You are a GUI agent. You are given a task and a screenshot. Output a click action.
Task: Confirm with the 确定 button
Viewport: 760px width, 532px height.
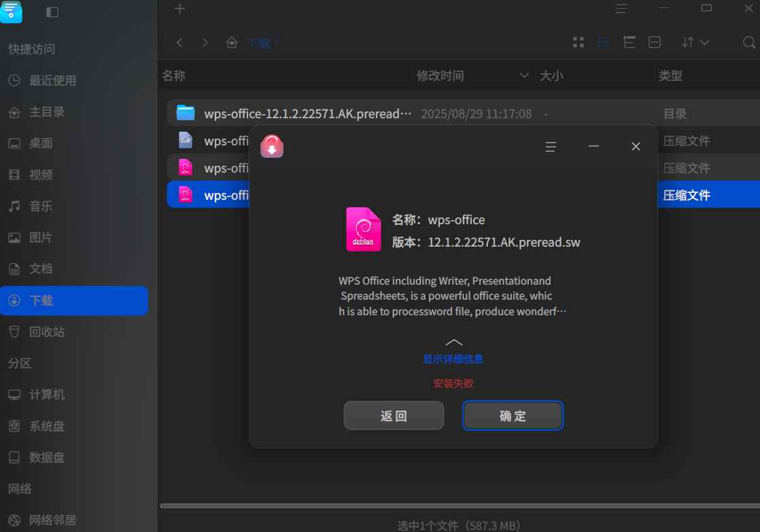pos(513,416)
